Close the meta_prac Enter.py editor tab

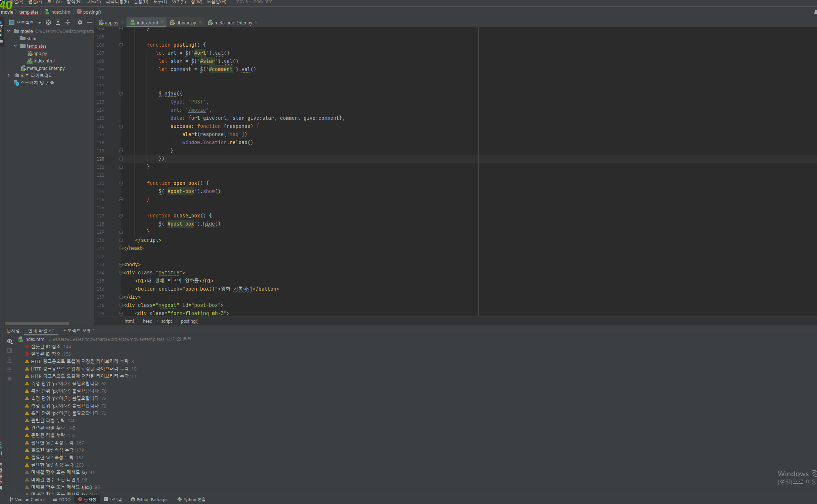click(x=256, y=23)
